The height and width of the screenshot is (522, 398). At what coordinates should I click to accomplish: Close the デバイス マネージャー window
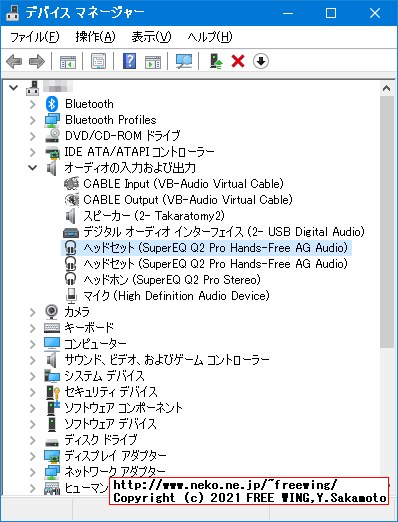[x=375, y=13]
